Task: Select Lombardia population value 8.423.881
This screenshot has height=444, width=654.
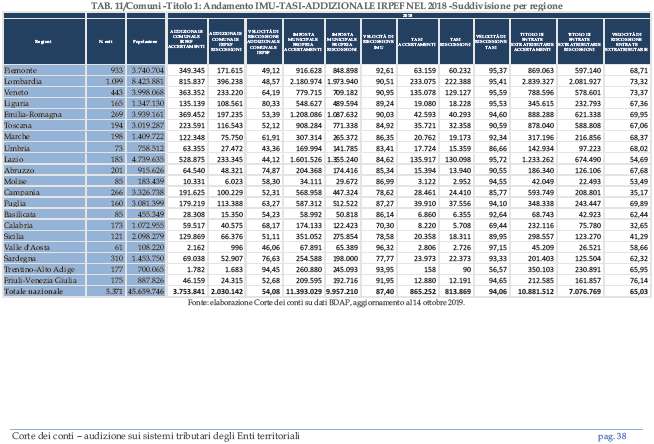Action: (147, 81)
